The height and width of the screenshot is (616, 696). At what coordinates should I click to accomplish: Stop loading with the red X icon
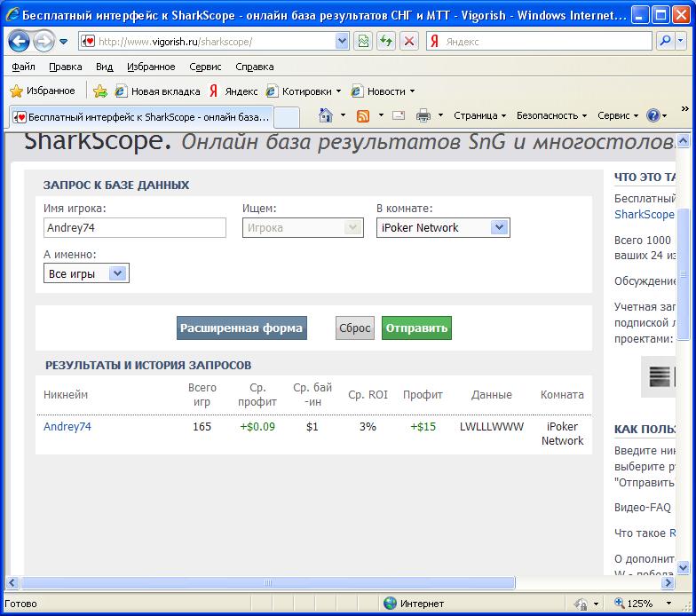coord(408,42)
